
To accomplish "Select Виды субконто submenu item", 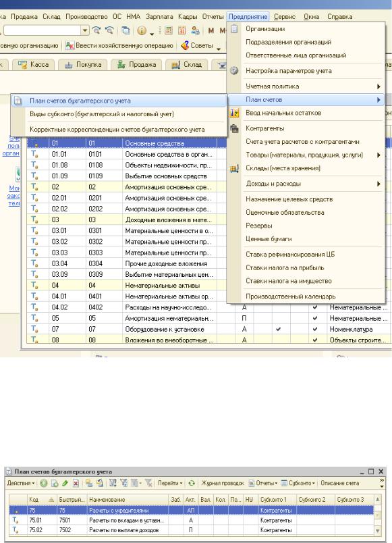I will [119, 114].
